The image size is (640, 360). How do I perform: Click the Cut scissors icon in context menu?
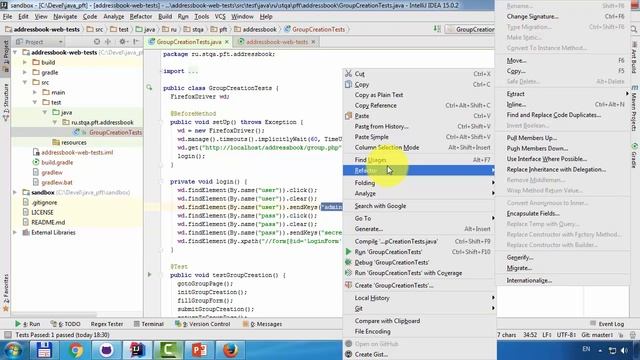(x=348, y=73)
